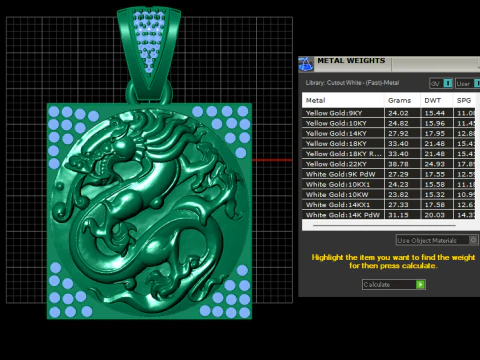Image resolution: width=480 pixels, height=360 pixels.
Task: Click the 38.78 grams value
Action: [x=398, y=164]
